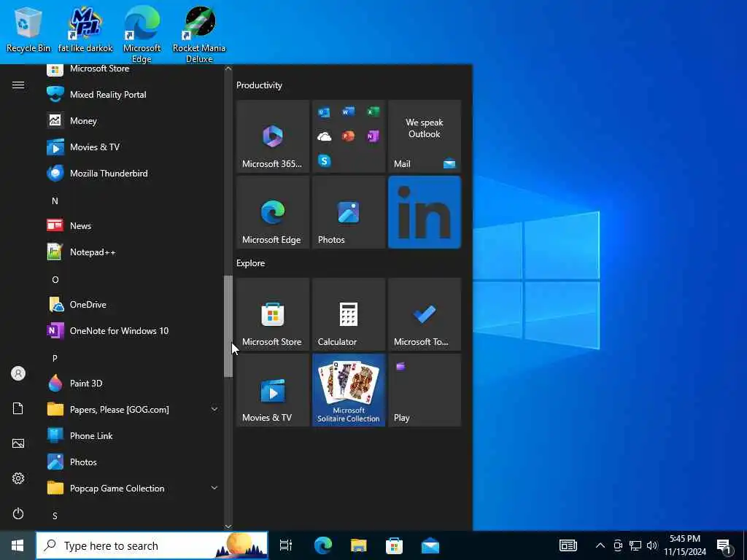Open the notification center

[725, 546]
